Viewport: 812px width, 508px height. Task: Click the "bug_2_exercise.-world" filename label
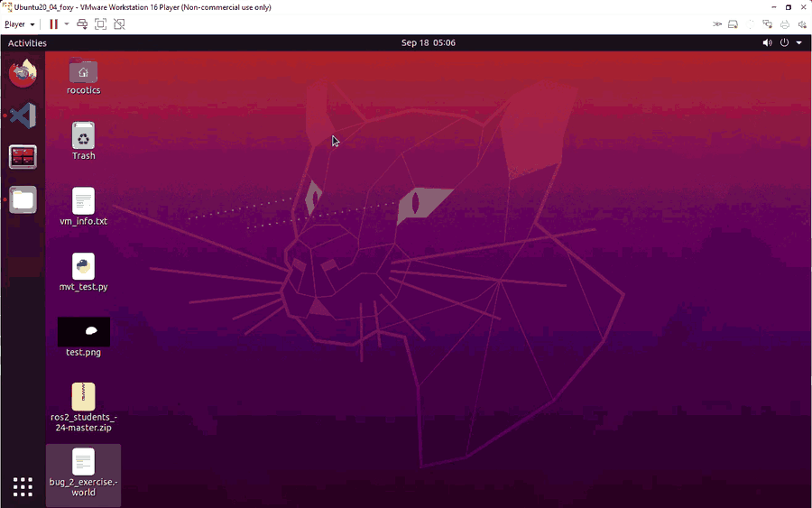click(83, 487)
